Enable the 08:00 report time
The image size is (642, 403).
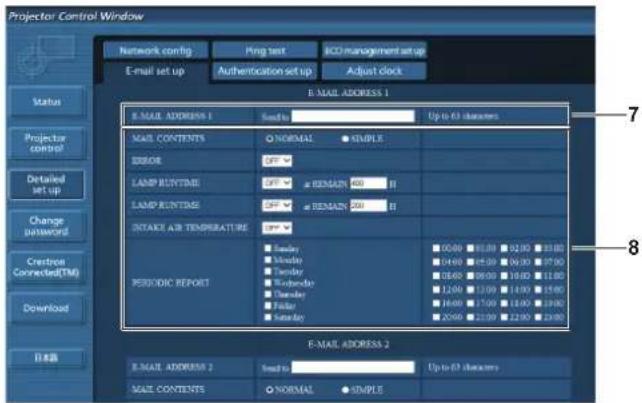point(436,276)
